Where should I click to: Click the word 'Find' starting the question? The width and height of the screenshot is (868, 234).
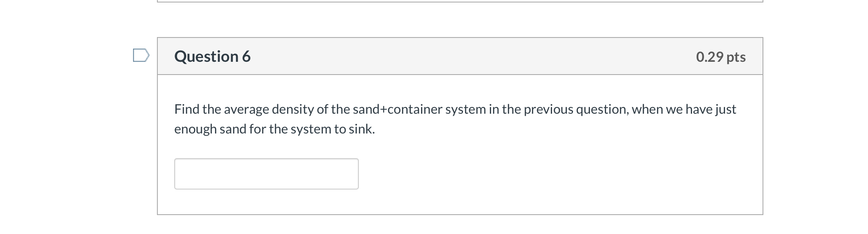point(187,109)
